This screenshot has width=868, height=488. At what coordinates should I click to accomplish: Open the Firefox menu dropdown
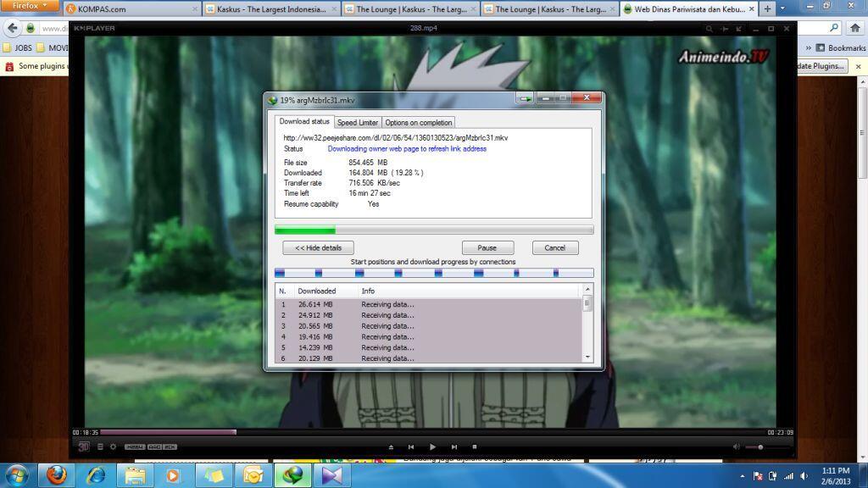coord(30,6)
